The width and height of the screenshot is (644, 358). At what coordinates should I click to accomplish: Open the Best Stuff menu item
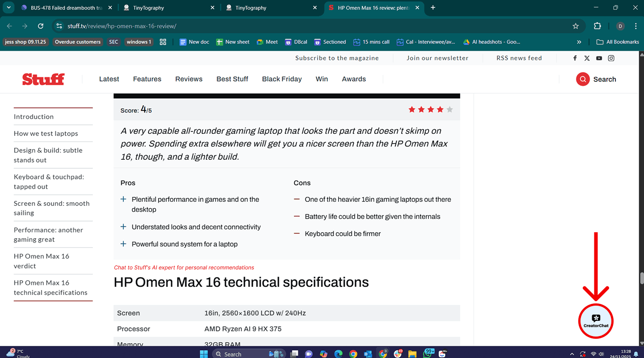click(x=232, y=79)
